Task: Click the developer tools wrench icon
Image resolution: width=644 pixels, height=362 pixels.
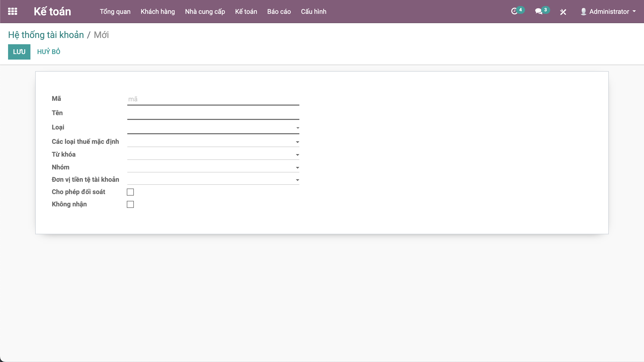Action: point(563,12)
